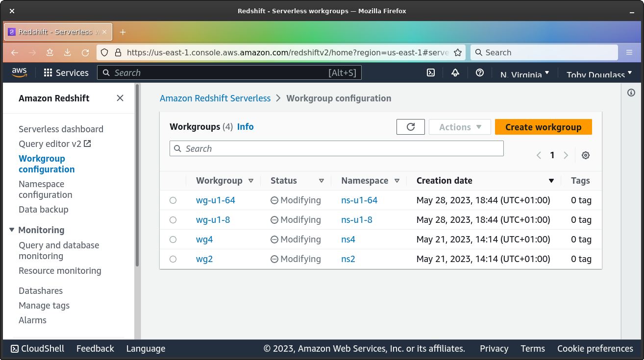Open the ns-u1-8 namespace link

pyautogui.click(x=357, y=220)
